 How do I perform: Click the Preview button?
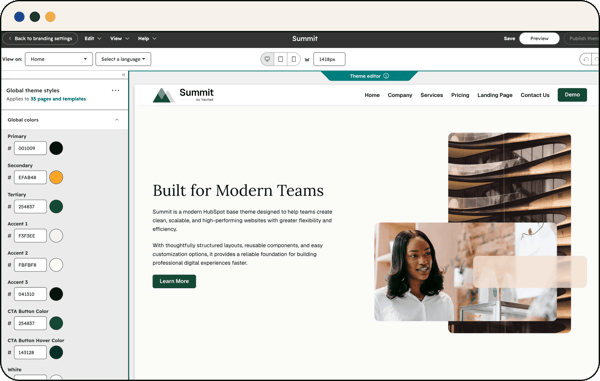[539, 39]
